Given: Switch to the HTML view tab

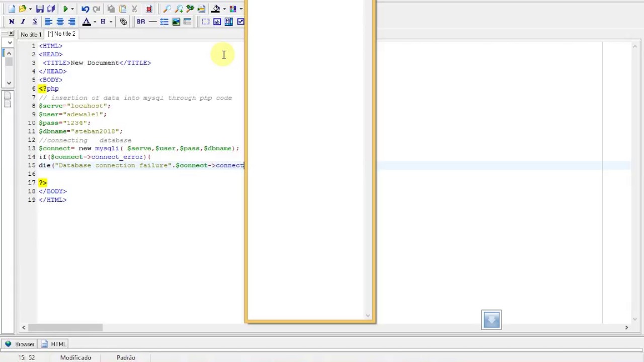Looking at the screenshot, I should point(54,344).
